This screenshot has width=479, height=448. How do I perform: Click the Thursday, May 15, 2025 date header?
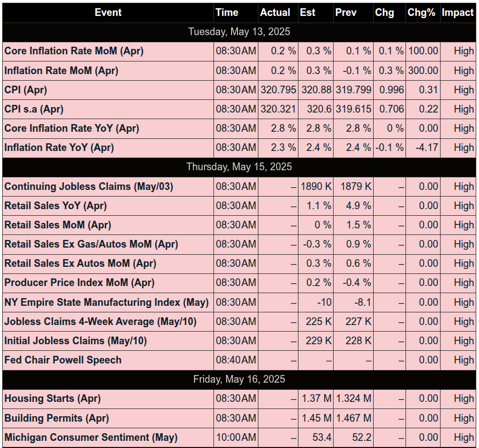(239, 167)
